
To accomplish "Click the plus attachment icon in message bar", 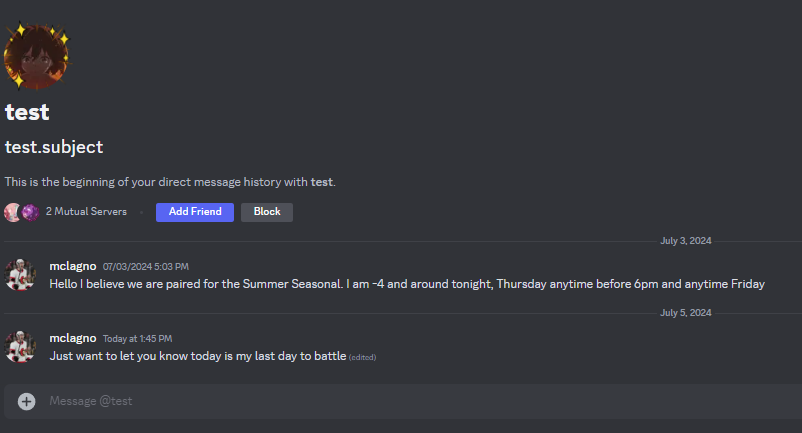I will tap(27, 401).
